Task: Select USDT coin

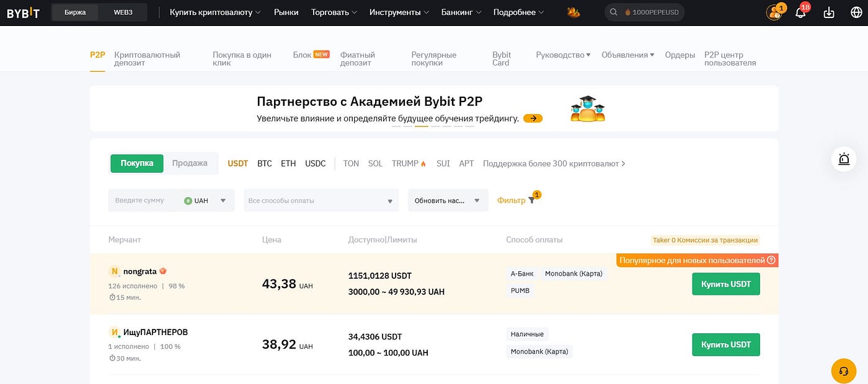Action: [237, 164]
